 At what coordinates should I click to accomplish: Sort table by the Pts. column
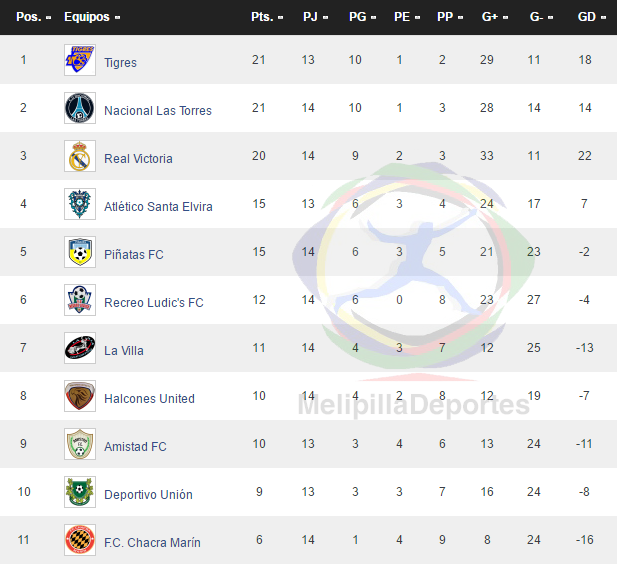coord(267,17)
